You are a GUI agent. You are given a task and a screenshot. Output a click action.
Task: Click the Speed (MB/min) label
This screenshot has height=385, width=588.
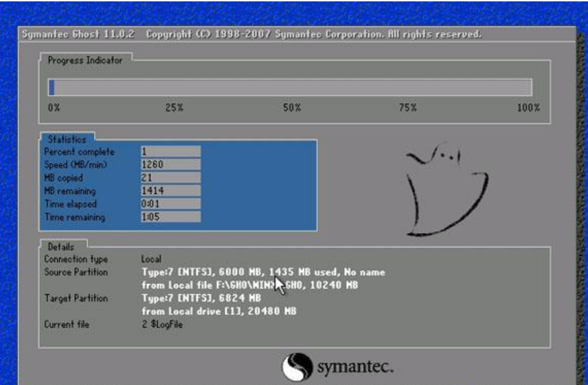[76, 165]
